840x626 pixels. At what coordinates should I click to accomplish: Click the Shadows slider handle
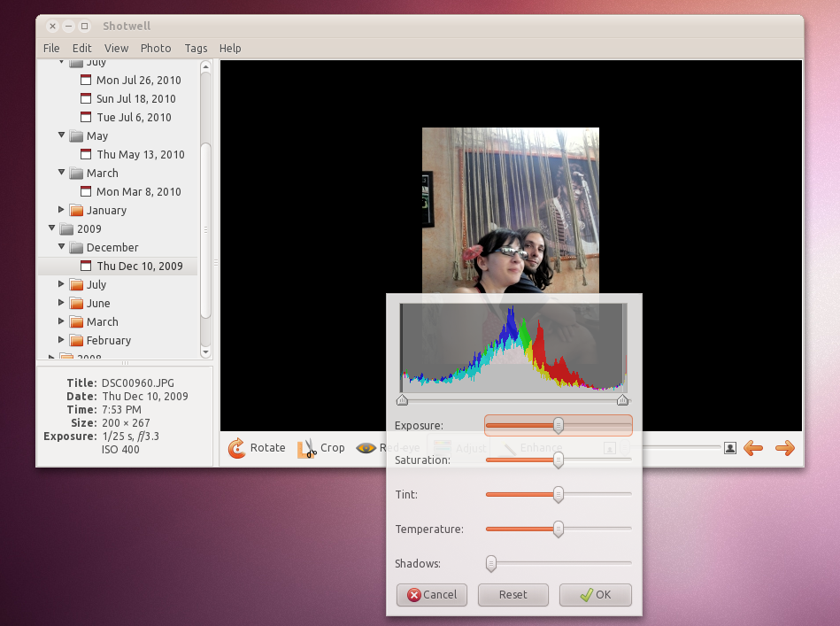(490, 564)
